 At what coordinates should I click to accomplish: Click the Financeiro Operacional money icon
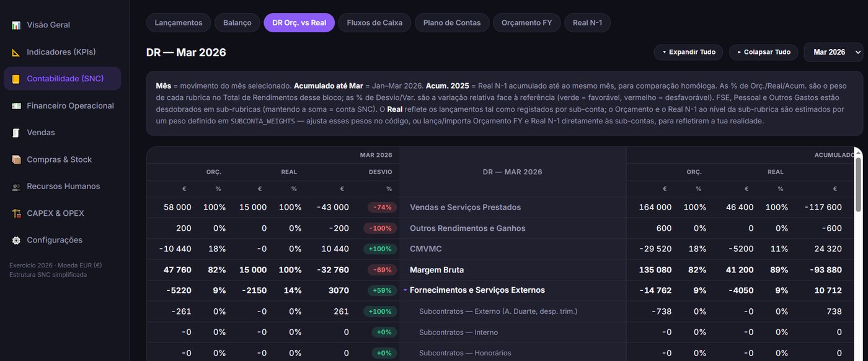pos(16,106)
